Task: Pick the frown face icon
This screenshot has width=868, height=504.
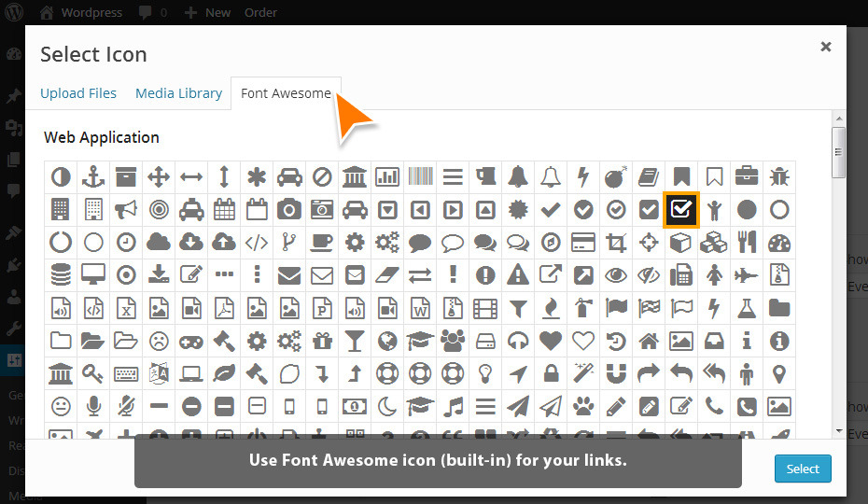Action: [x=159, y=341]
